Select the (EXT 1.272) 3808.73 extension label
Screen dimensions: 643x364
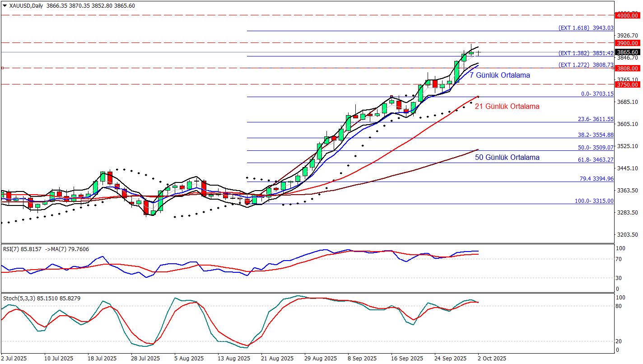(586, 65)
